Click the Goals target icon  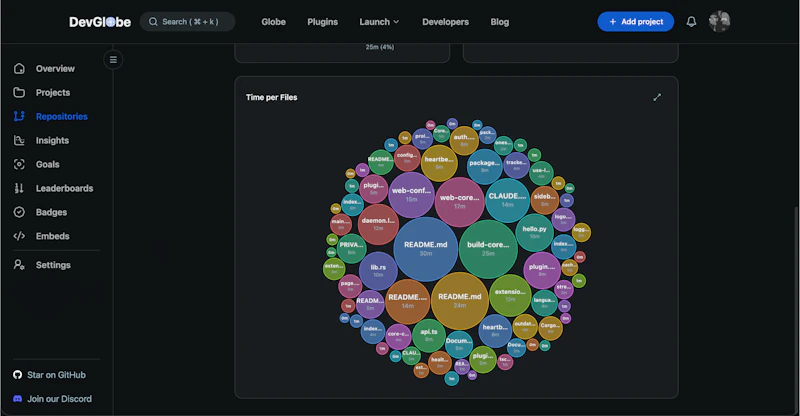(x=19, y=164)
